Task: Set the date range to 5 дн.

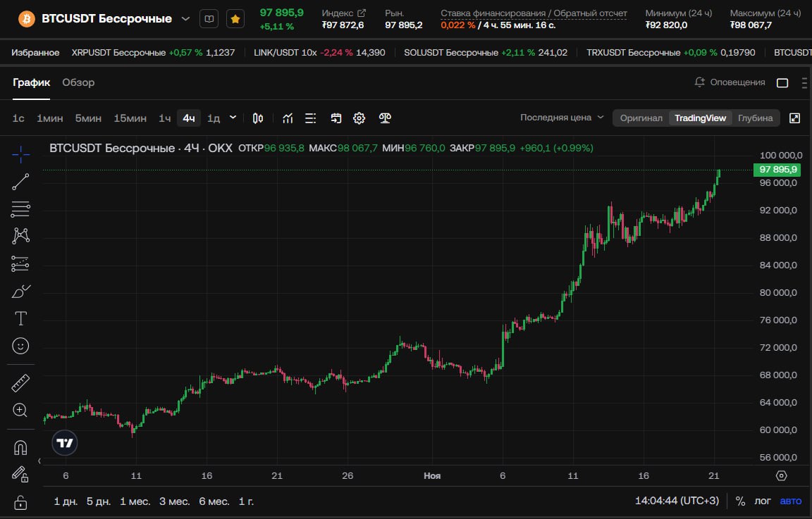Action: (x=99, y=501)
